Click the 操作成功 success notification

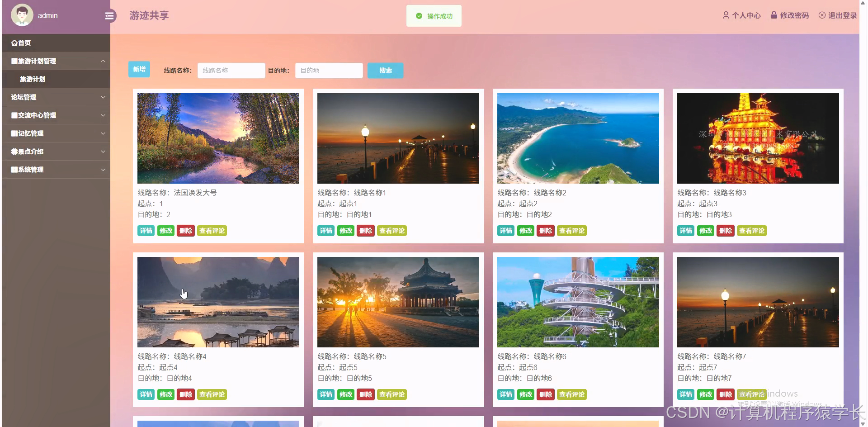434,16
